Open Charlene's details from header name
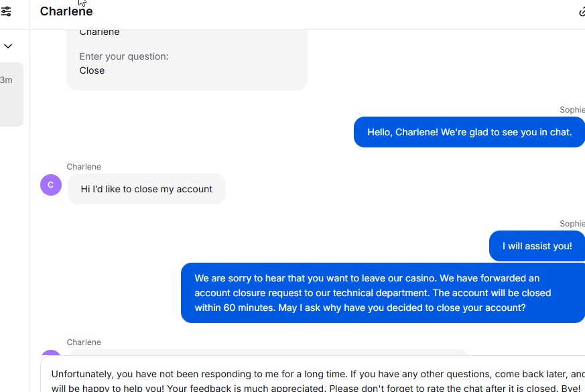 point(66,11)
